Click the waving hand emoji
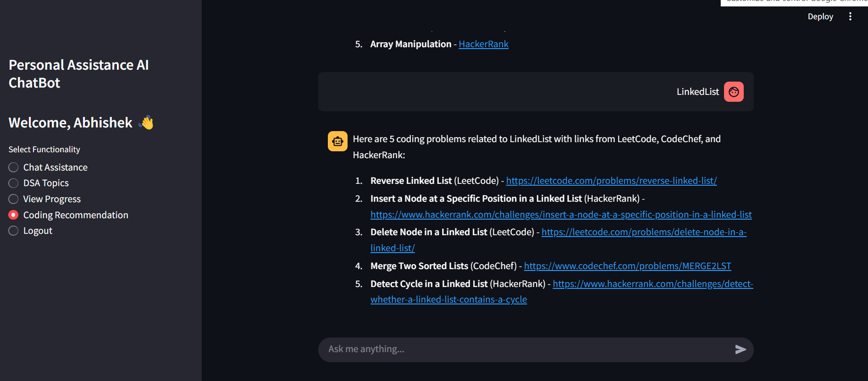 coord(146,122)
